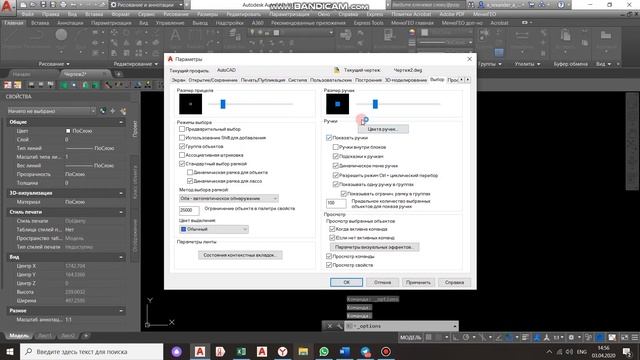The image size is (640, 360).
Task: Open Bandicam recorder from the taskbar
Action: (x=386, y=351)
